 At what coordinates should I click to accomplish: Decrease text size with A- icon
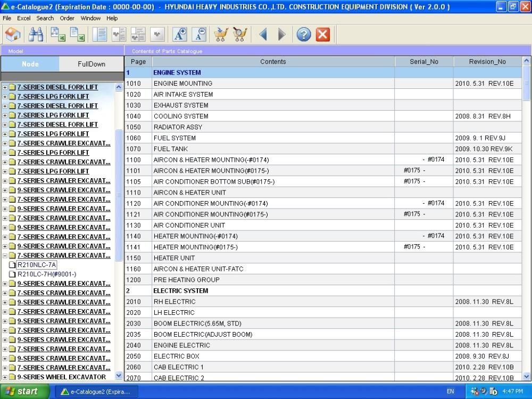pos(199,35)
